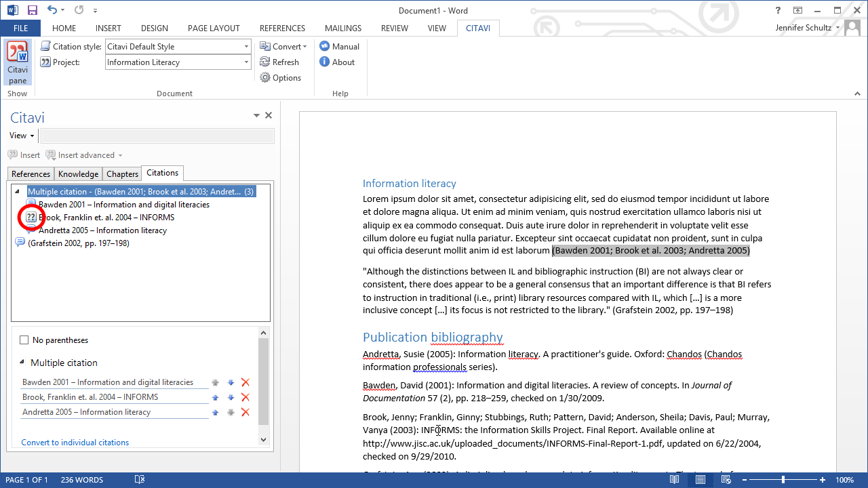Collapse the ribbon with the arrow
868x488 pixels.
pyautogui.click(x=856, y=94)
